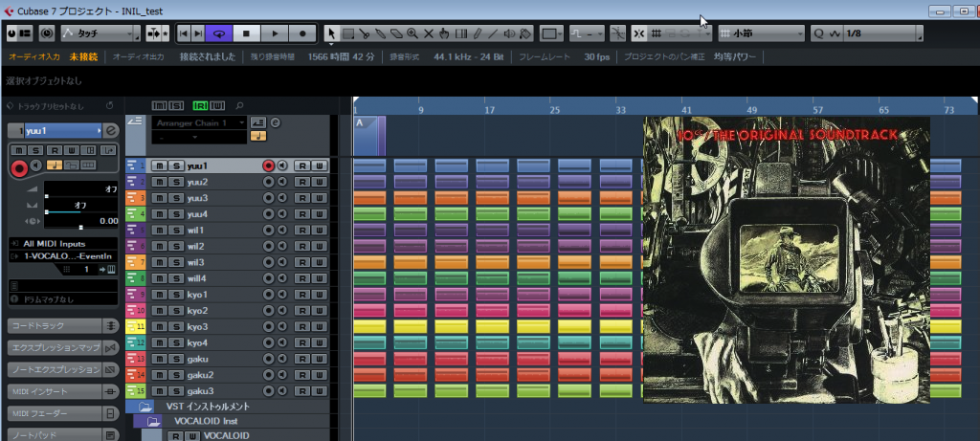The image size is (980, 441).
Task: Open the 小節 grid type dropdown
Action: pyautogui.click(x=761, y=33)
